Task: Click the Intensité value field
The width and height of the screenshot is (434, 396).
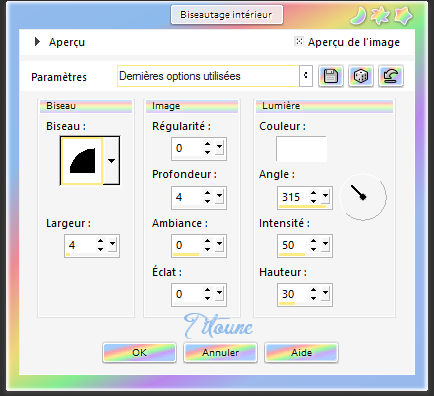Action: (x=293, y=246)
